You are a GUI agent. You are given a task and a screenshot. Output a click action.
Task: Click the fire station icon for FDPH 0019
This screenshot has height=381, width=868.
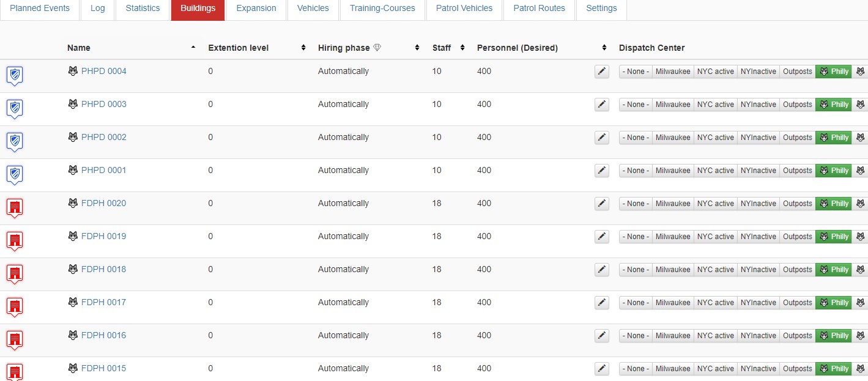click(x=15, y=241)
